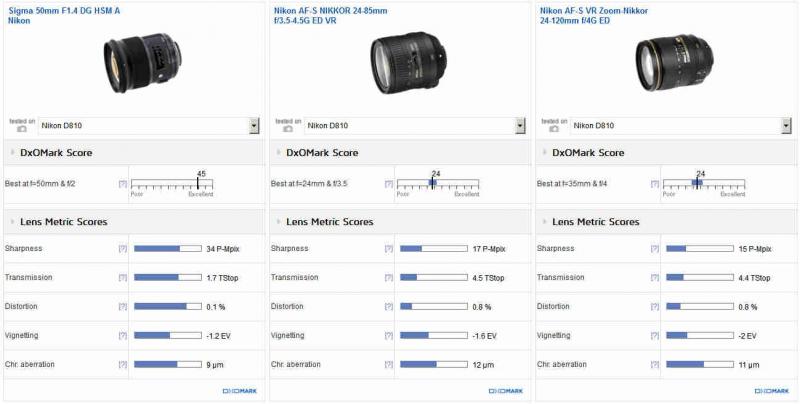Viewport: 800px width, 404px height.
Task: Click the Sigma 50mm lens product image
Action: click(142, 63)
